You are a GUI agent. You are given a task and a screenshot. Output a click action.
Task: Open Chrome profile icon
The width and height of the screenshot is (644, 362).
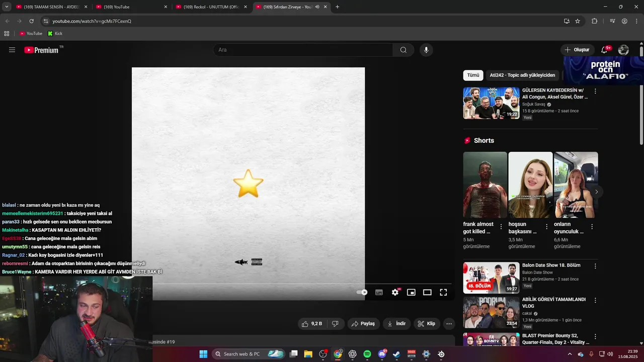tap(624, 21)
